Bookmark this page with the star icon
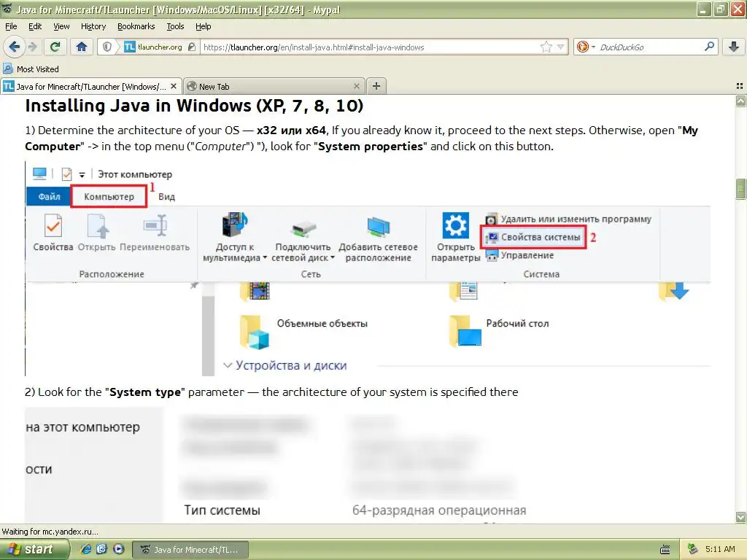 546,47
